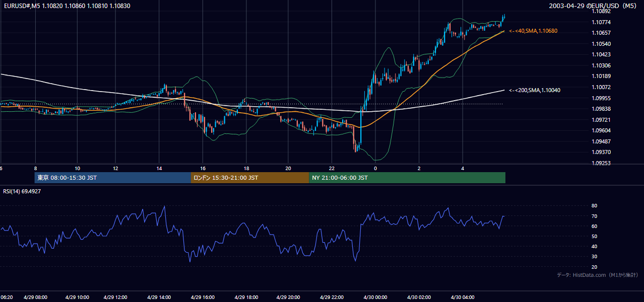Screen dimensions: 644x302
Task: Click the '4/29 08:00' bottom date label
Action: [x=35, y=297]
